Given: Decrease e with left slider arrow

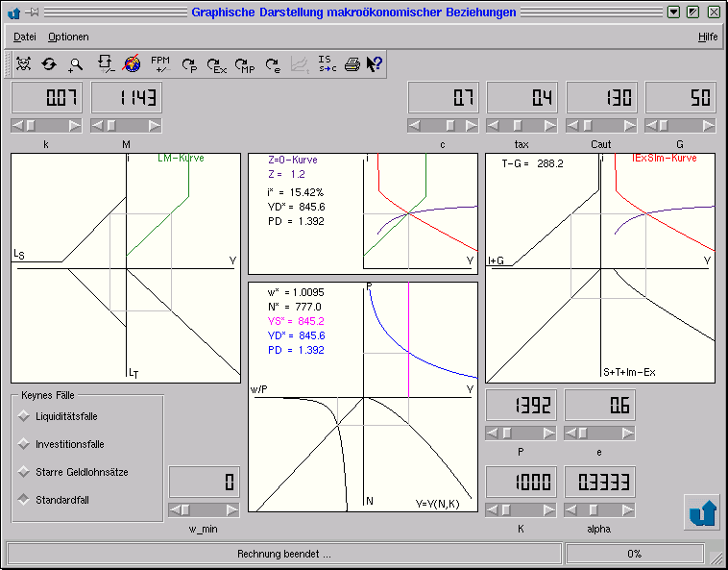Looking at the screenshot, I should (x=570, y=434).
